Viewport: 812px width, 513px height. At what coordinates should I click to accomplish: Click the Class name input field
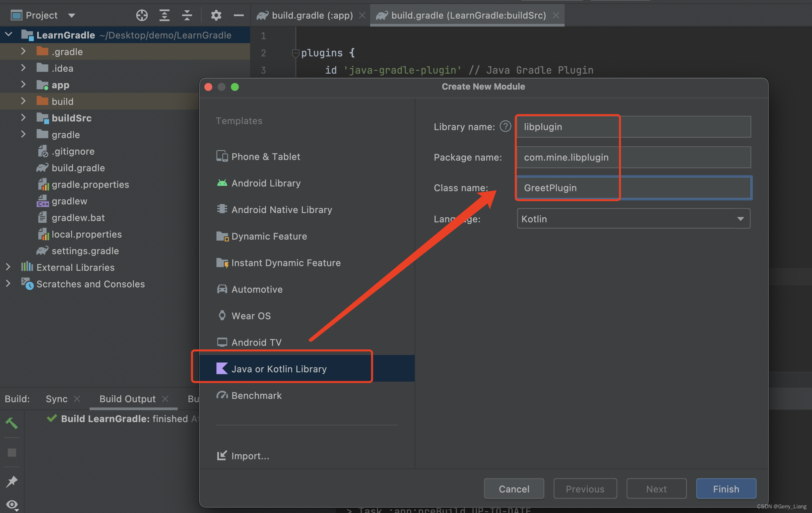coord(634,187)
